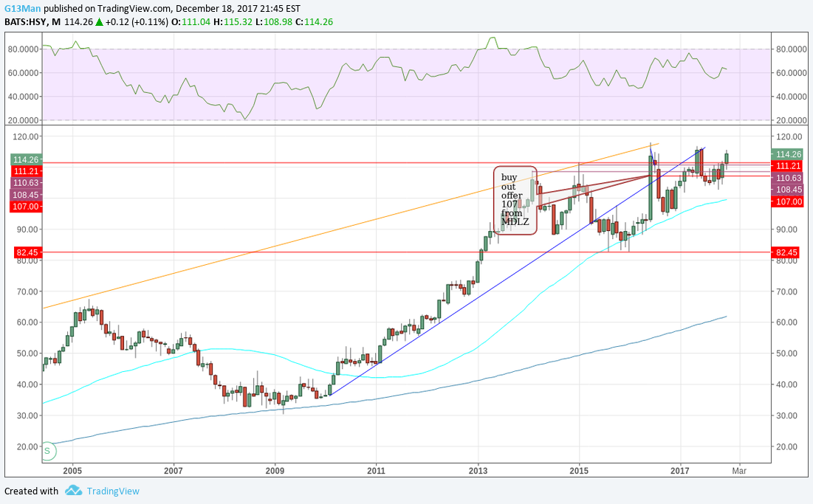
Task: Click the 'buy out offer 107 from MDLZ' note
Action: pyautogui.click(x=515, y=200)
